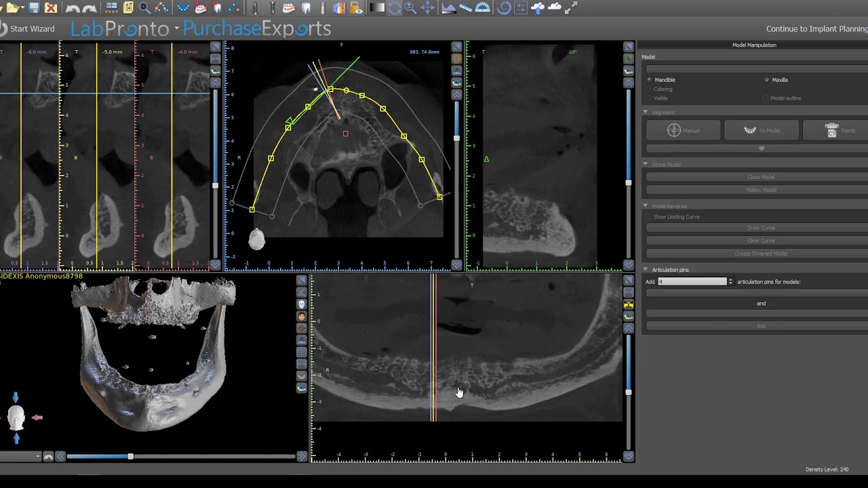Click the cloud icon in top toolbar

(x=555, y=7)
